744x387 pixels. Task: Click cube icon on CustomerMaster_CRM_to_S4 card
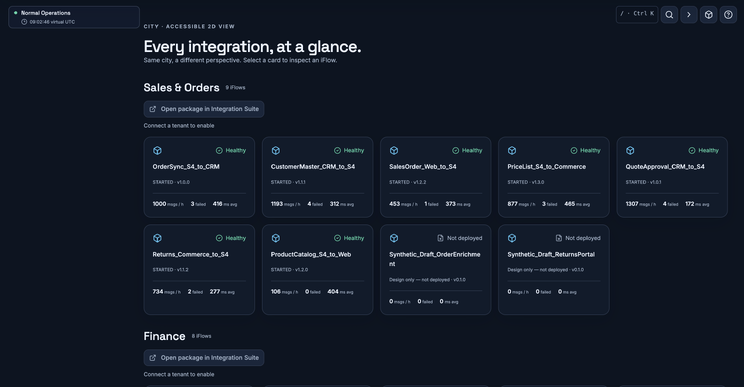pyautogui.click(x=276, y=150)
